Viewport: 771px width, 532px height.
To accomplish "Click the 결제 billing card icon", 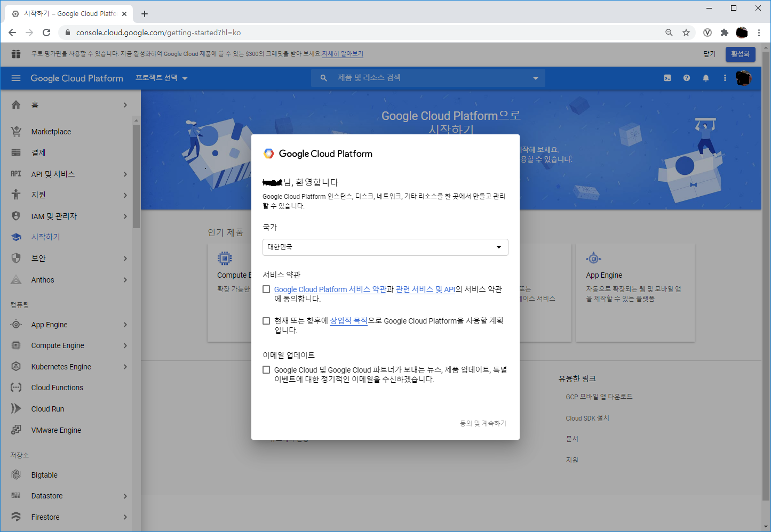I will (16, 152).
